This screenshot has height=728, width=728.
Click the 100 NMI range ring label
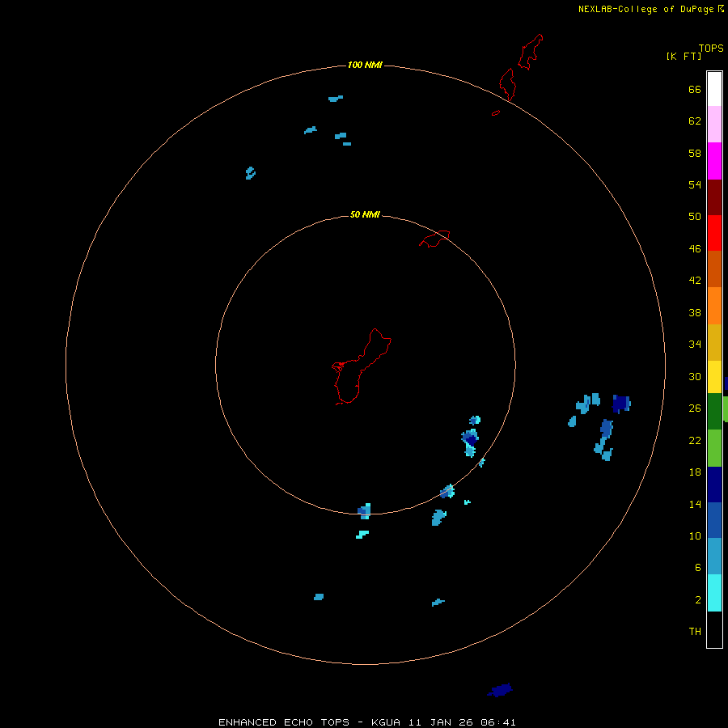(x=365, y=65)
